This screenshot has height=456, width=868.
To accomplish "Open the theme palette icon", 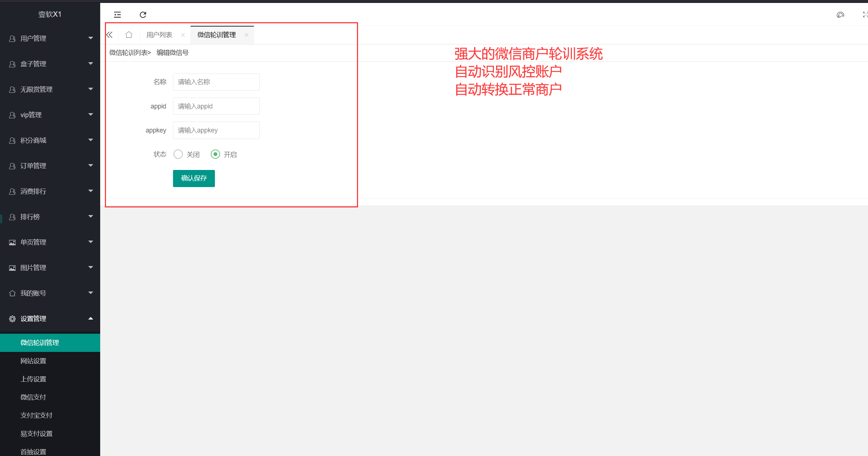I will (840, 15).
